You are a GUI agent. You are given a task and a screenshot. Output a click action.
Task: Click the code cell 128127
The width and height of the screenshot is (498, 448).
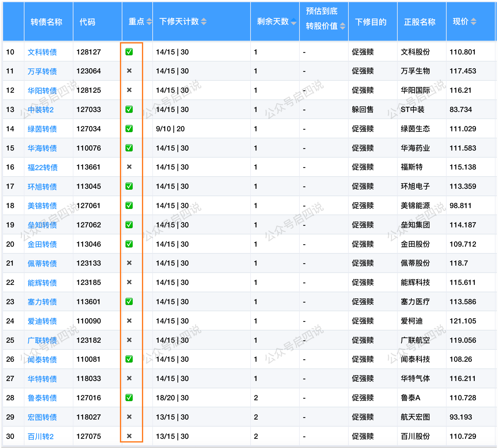[89, 52]
